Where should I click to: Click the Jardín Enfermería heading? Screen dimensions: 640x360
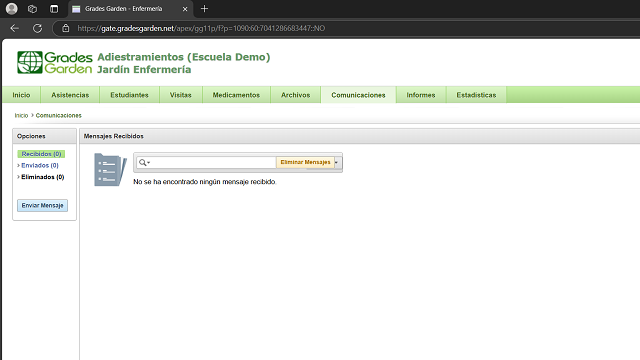[x=144, y=69]
